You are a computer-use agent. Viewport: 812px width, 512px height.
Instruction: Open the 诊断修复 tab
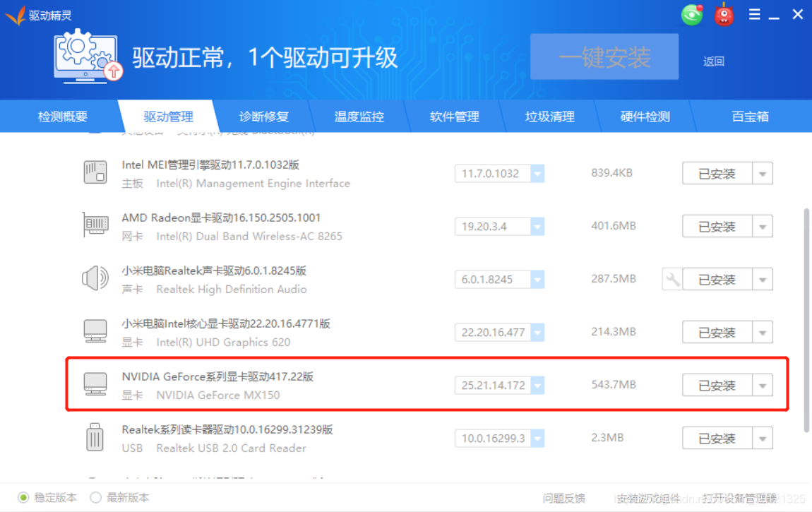pyautogui.click(x=264, y=117)
